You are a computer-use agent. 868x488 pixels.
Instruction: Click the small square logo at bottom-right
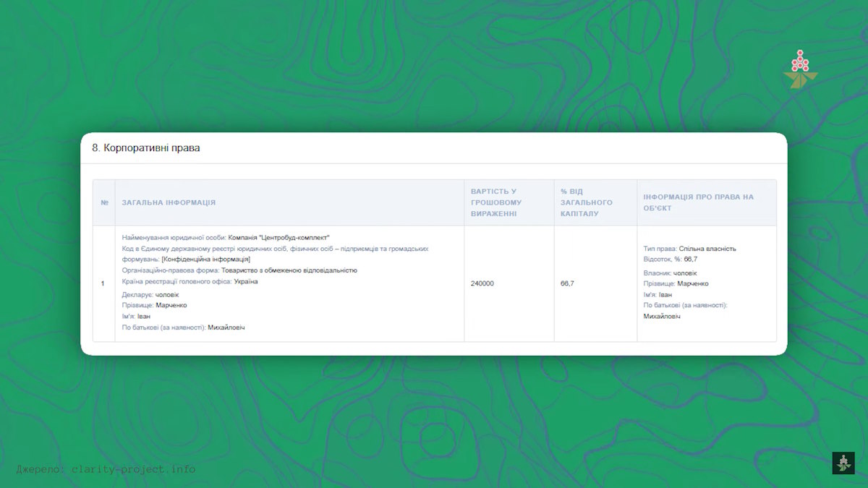click(x=843, y=463)
